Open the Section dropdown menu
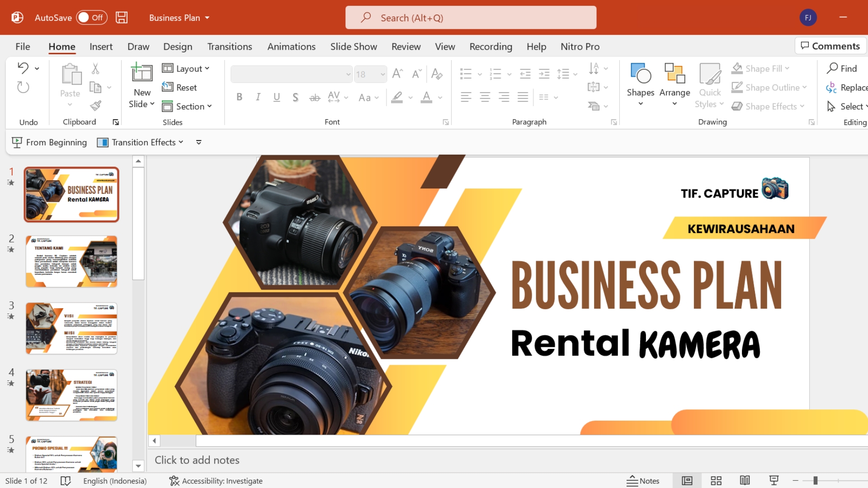This screenshot has height=488, width=868. (x=187, y=106)
